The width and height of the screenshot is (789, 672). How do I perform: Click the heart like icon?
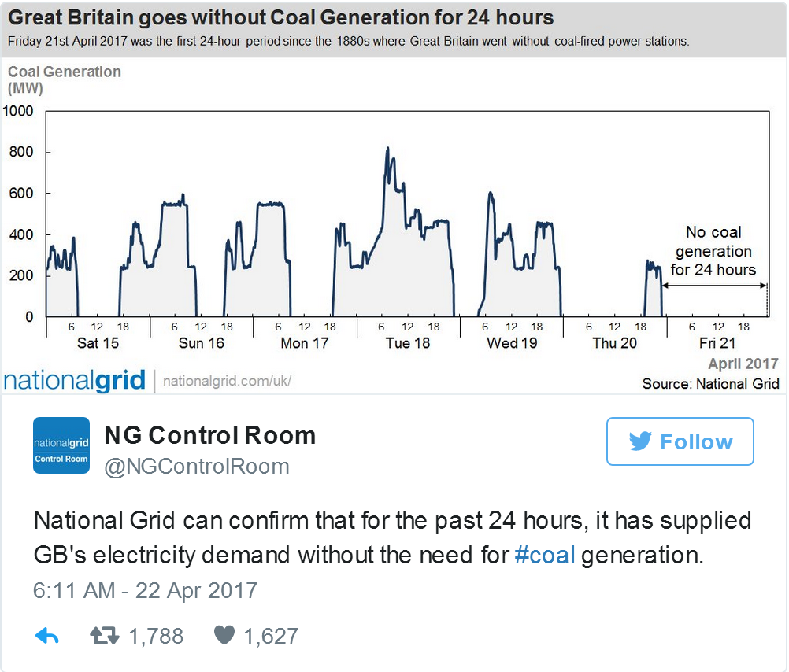coord(224,635)
